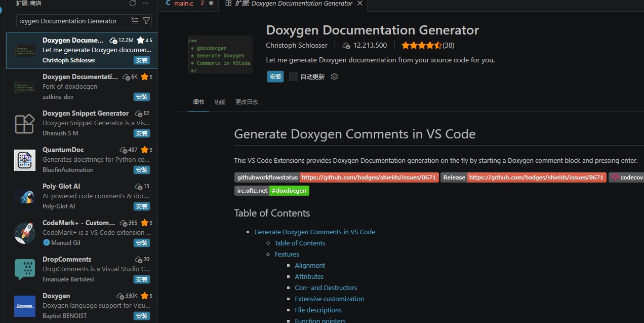Install the zatkins-dev doxdocgen fork

[x=142, y=97]
